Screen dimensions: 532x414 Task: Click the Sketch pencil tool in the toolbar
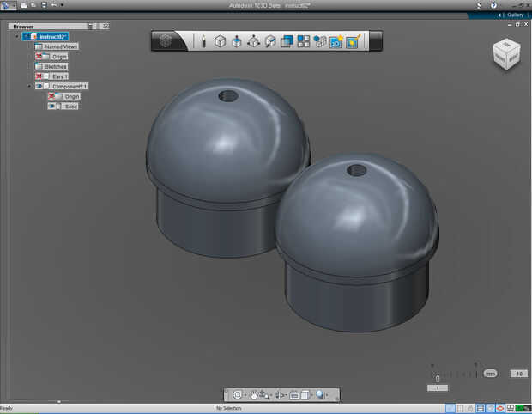click(203, 41)
